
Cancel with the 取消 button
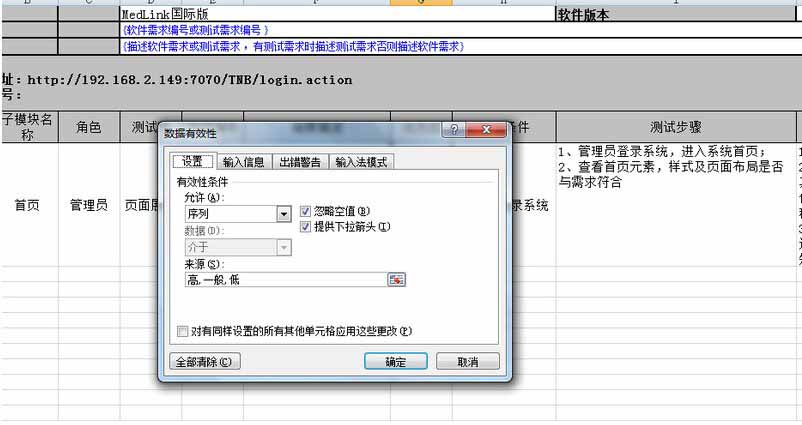tap(467, 362)
